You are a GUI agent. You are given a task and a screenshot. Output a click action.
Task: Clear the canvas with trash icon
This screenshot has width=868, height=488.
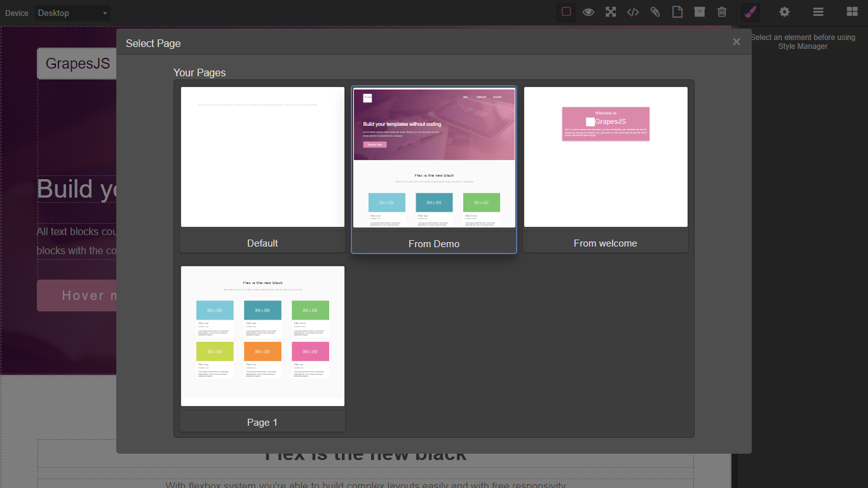tap(722, 12)
